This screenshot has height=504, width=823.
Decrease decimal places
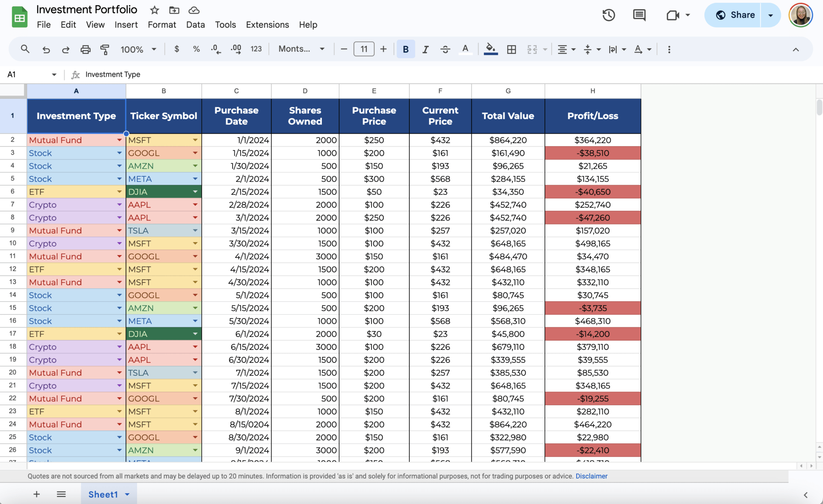pyautogui.click(x=216, y=49)
